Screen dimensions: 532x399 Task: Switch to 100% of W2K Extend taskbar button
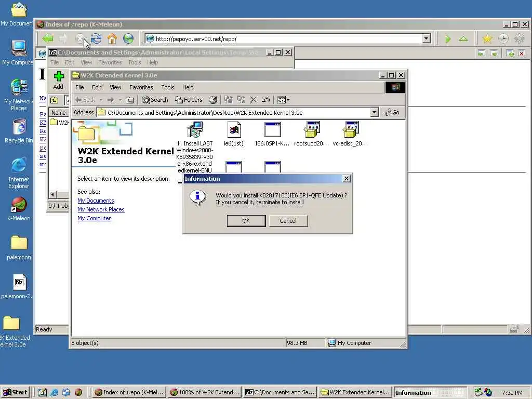coord(205,393)
